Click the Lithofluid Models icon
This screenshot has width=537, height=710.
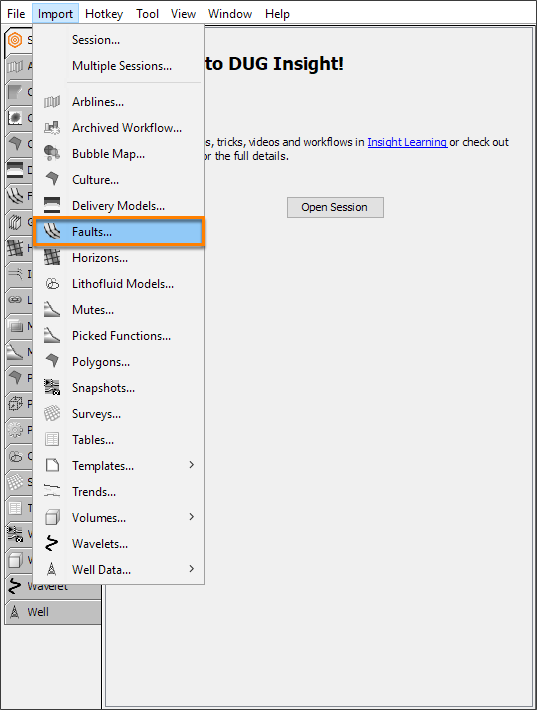pyautogui.click(x=52, y=284)
